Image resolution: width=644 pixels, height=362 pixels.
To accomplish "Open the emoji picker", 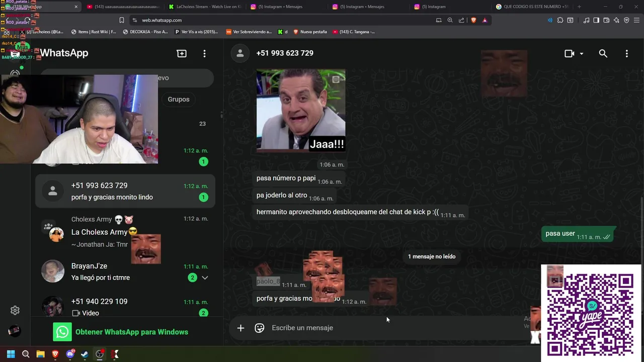I will 260,328.
